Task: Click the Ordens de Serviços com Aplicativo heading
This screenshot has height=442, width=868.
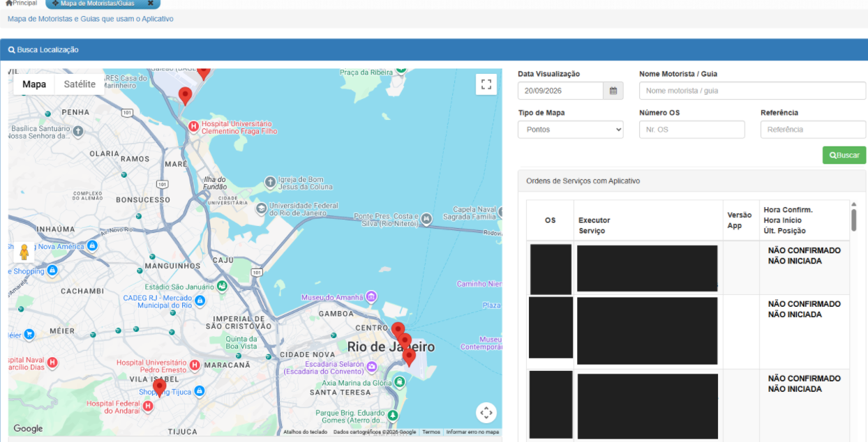Action: (x=583, y=181)
